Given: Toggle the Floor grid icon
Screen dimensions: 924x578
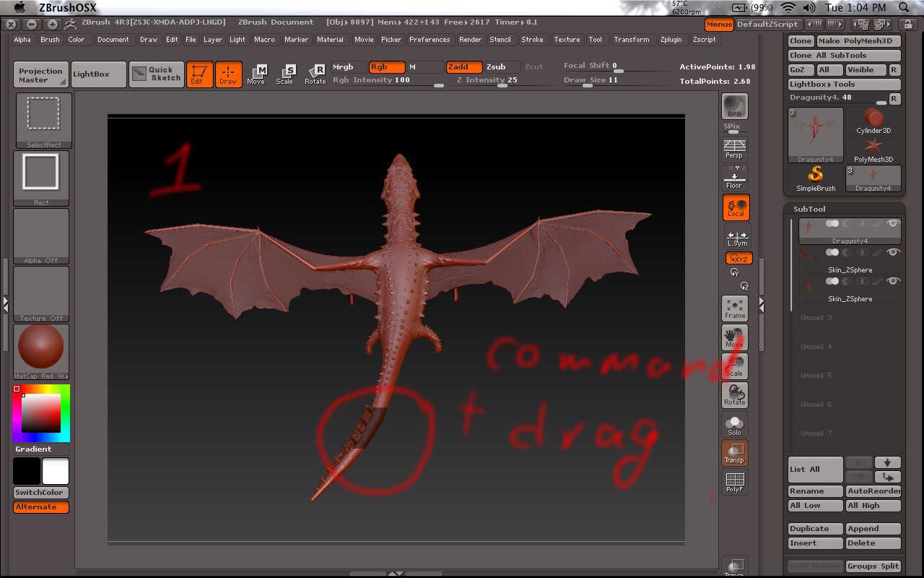Looking at the screenshot, I should tap(734, 178).
